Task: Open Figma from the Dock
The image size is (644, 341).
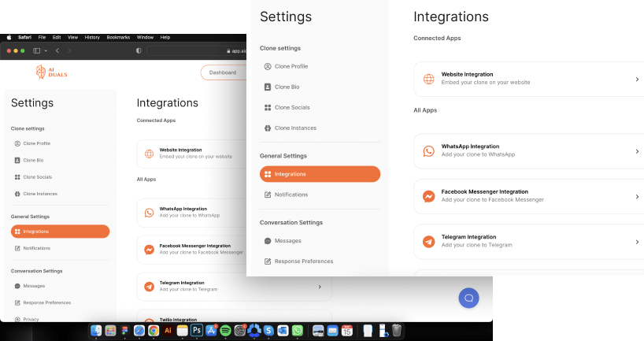Action: coord(125,330)
